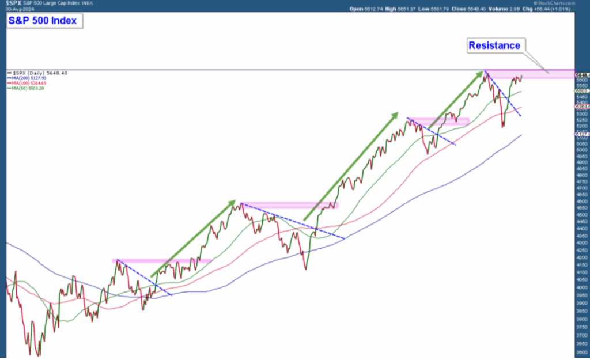590x364 pixels.
Task: Select the pink resistance zone under Resistance callout
Action: tap(530, 74)
